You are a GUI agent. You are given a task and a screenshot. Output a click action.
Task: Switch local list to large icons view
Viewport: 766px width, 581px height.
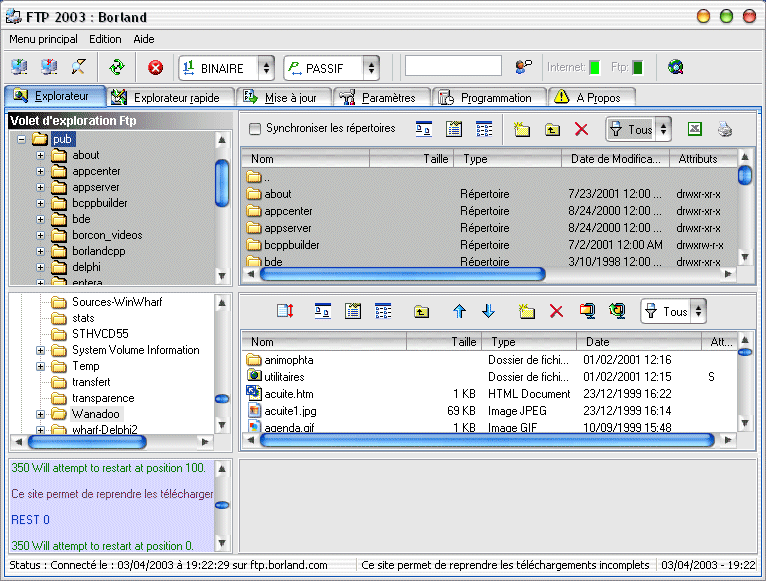[322, 311]
